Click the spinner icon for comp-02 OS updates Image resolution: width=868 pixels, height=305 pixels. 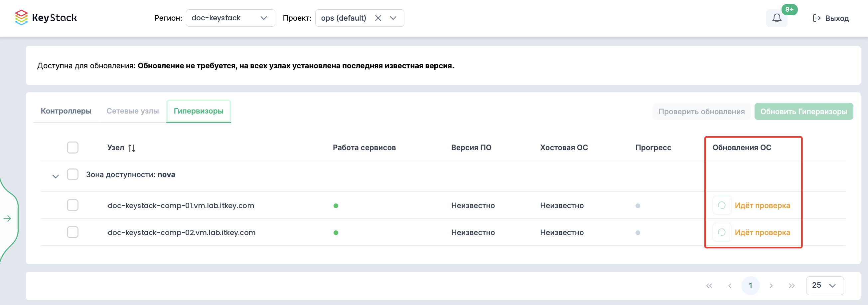pos(722,232)
